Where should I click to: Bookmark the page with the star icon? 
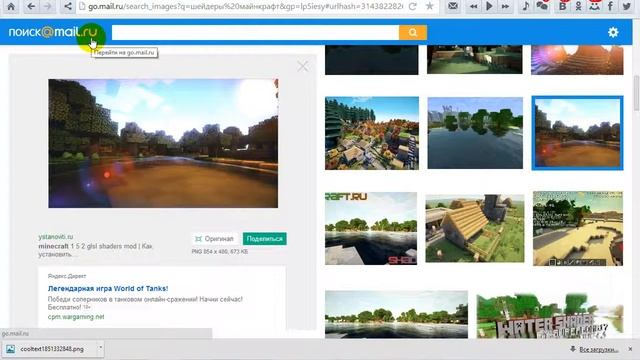pyautogui.click(x=429, y=7)
